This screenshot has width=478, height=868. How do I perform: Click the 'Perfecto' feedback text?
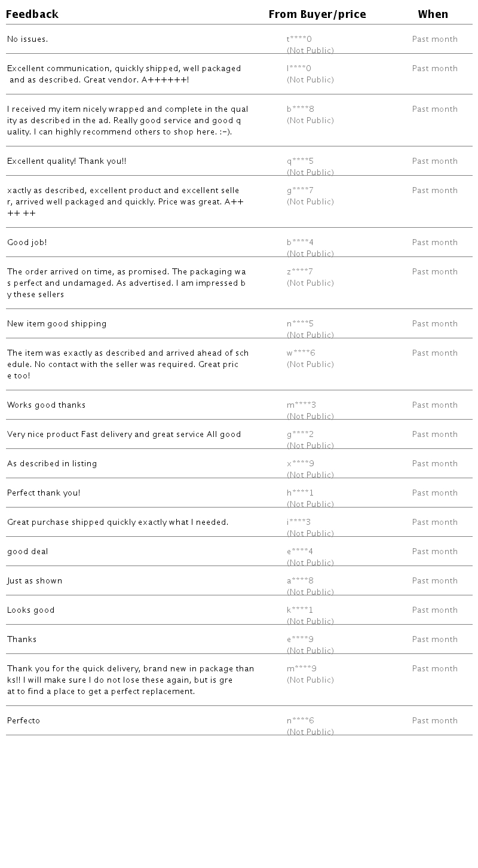pyautogui.click(x=24, y=721)
